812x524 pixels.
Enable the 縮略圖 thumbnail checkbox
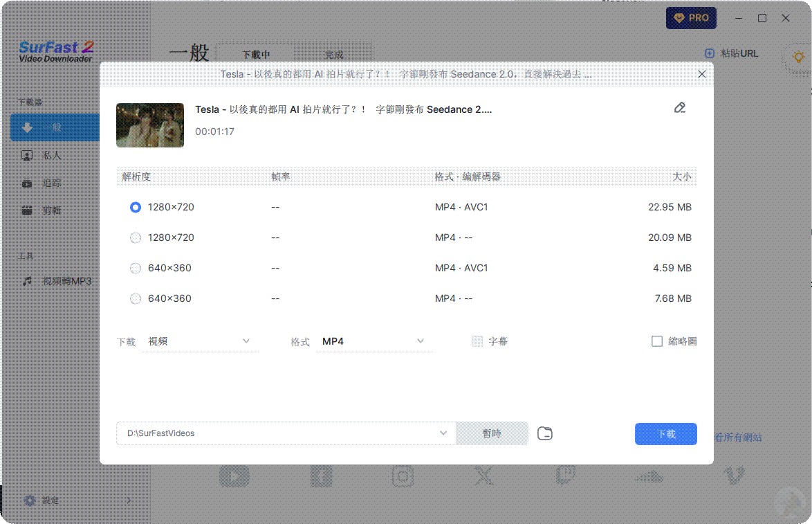coord(657,341)
